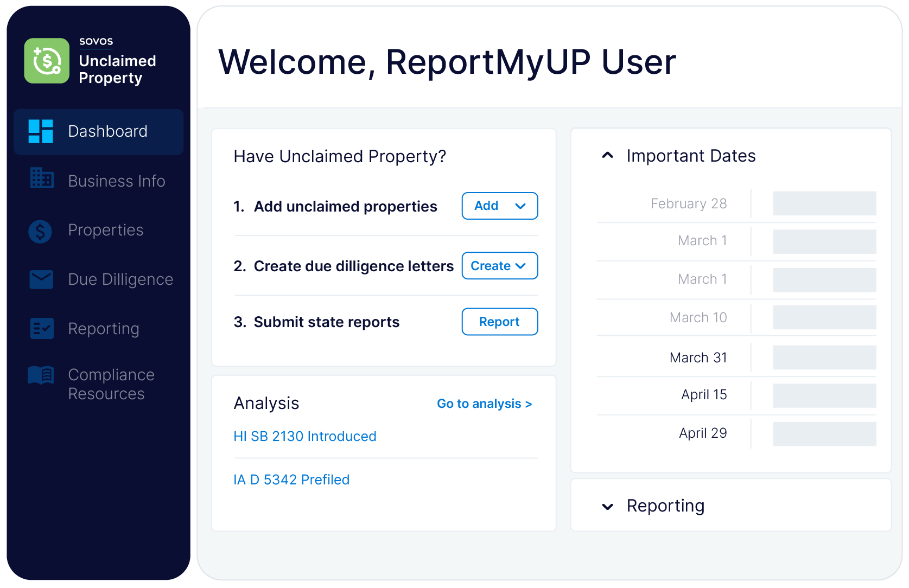Click the chevron next to Important Dates
Viewport: 909px width, 588px height.
607,156
